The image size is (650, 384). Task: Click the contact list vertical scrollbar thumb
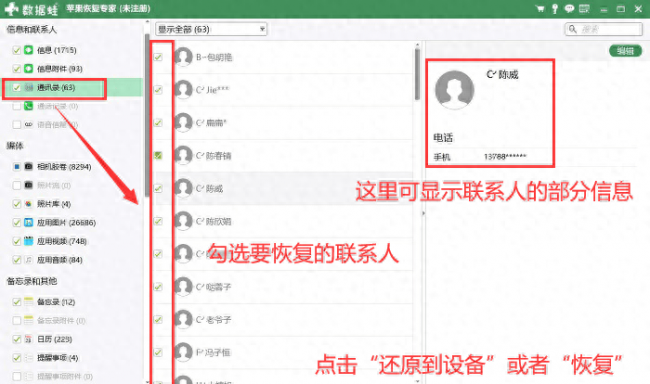click(x=417, y=75)
